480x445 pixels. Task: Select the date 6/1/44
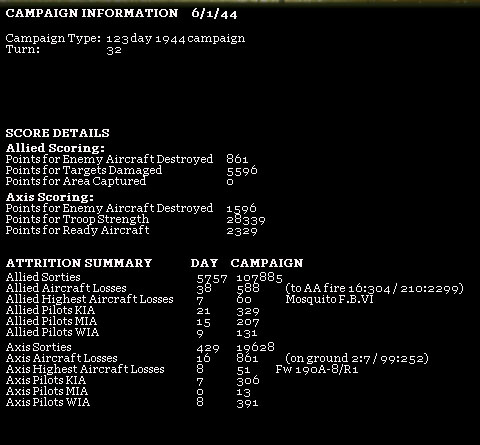pyautogui.click(x=214, y=14)
